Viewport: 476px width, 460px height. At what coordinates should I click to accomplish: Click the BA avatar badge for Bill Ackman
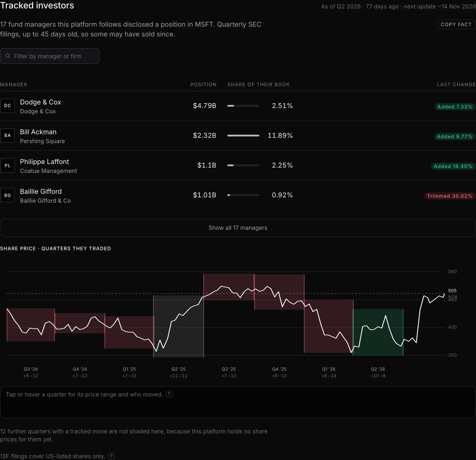8,135
